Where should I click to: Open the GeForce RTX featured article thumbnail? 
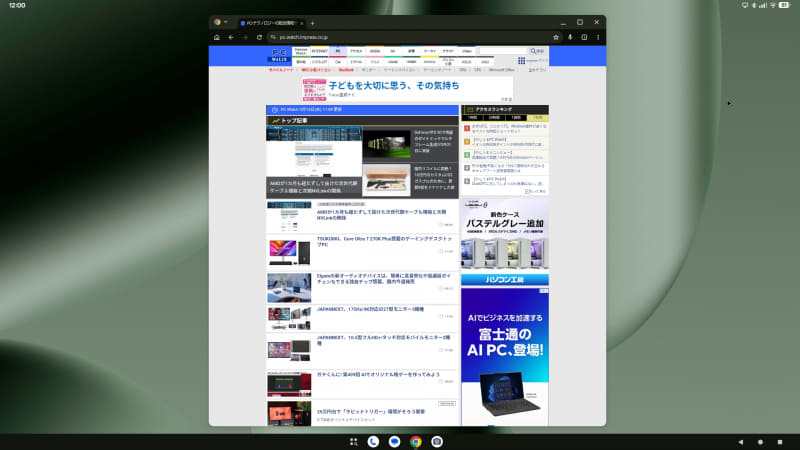tap(386, 144)
